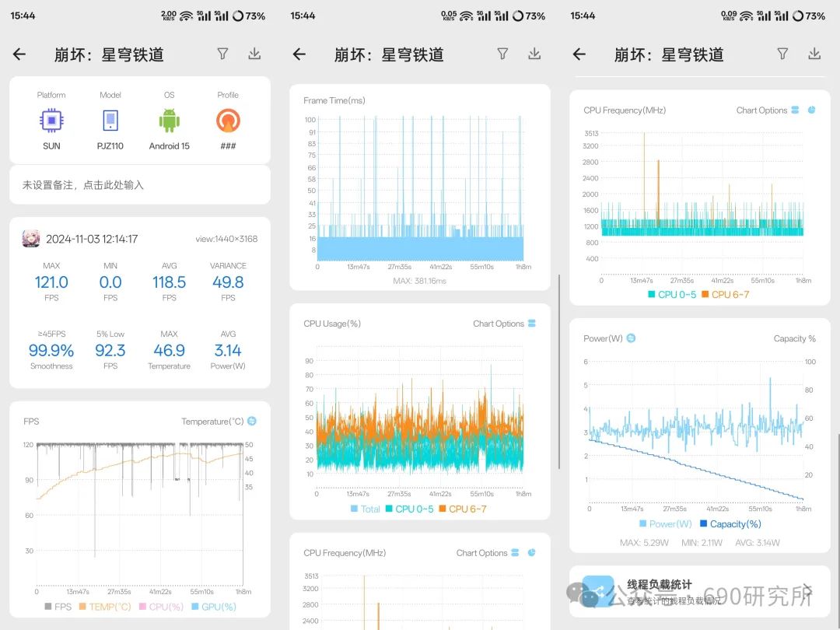Tap Chart Options label on CPU Usage card
840x630 pixels.
point(499,324)
